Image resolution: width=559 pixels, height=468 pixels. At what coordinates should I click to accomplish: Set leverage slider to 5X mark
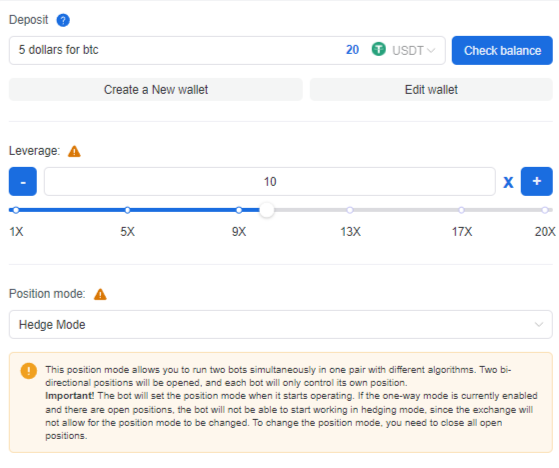pyautogui.click(x=127, y=210)
